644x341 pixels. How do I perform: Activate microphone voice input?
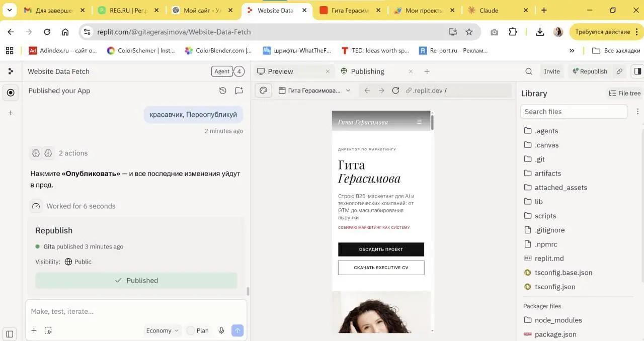coord(221,330)
